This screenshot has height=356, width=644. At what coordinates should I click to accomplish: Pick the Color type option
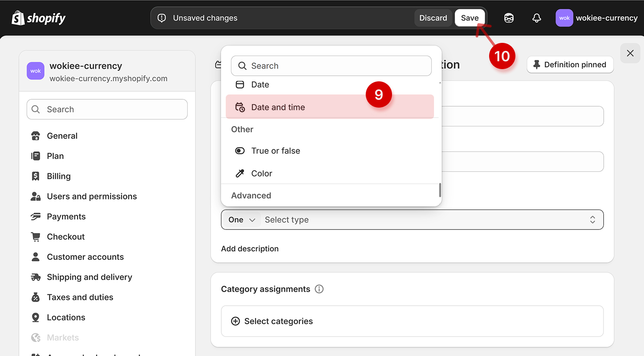[262, 174]
